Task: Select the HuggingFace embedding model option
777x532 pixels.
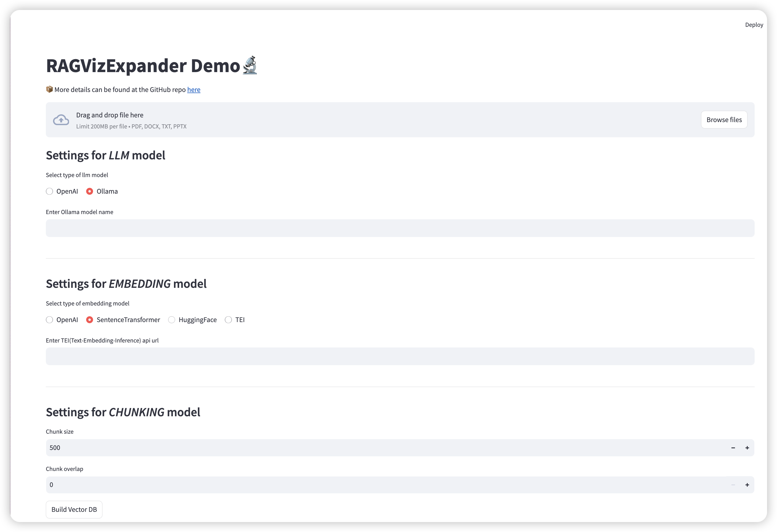Action: [x=171, y=319]
